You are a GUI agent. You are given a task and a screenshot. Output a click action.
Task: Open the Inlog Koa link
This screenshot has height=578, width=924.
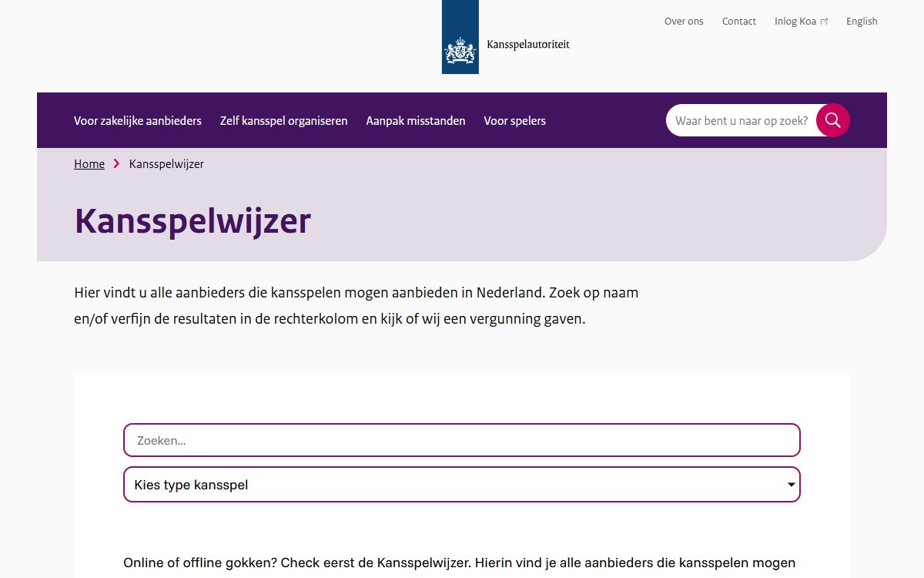pos(801,22)
